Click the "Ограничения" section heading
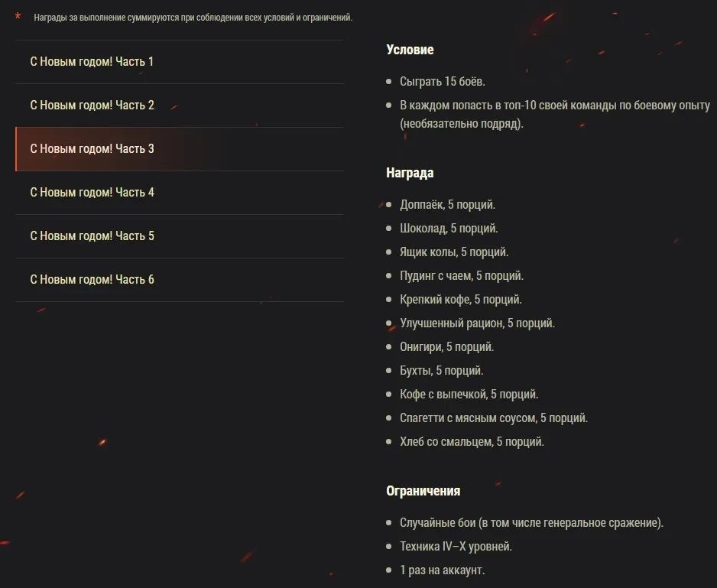Image resolution: width=717 pixels, height=588 pixels. 423,491
